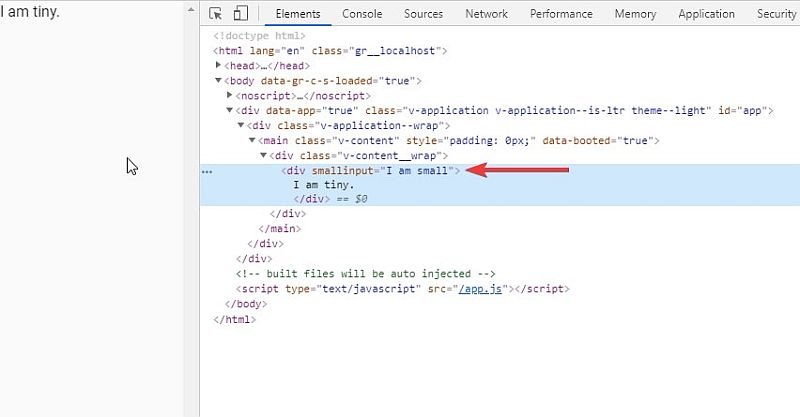Viewport: 800px width, 417px height.
Task: Switch to the Application tab
Action: (x=707, y=14)
